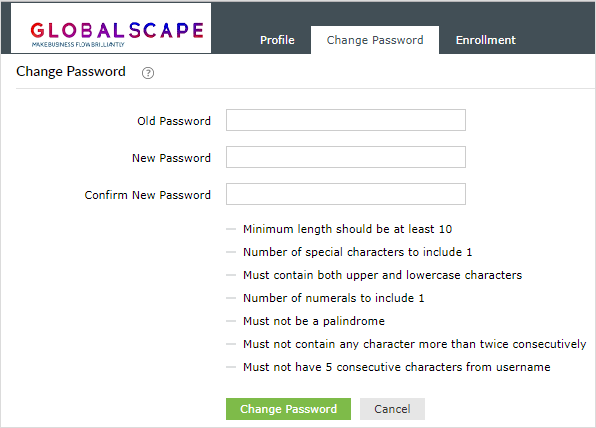The image size is (596, 428).
Task: Click the help question mark icon
Action: [148, 73]
